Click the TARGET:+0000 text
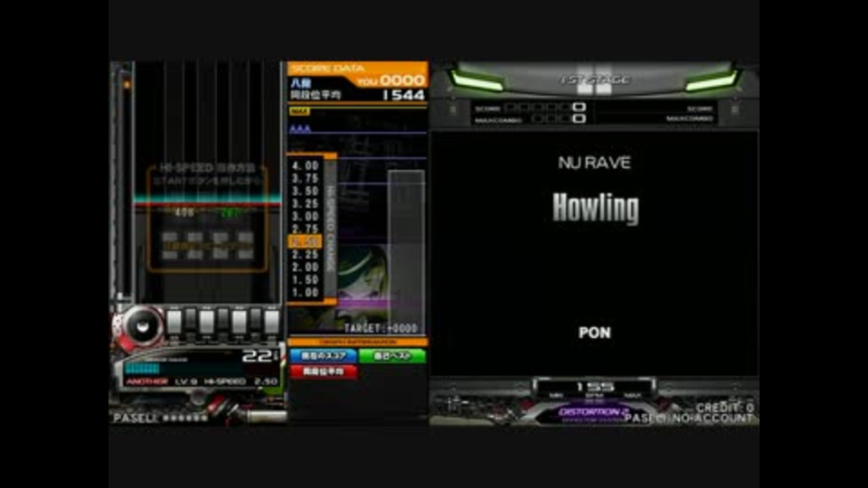Image resolution: width=868 pixels, height=488 pixels. [381, 329]
